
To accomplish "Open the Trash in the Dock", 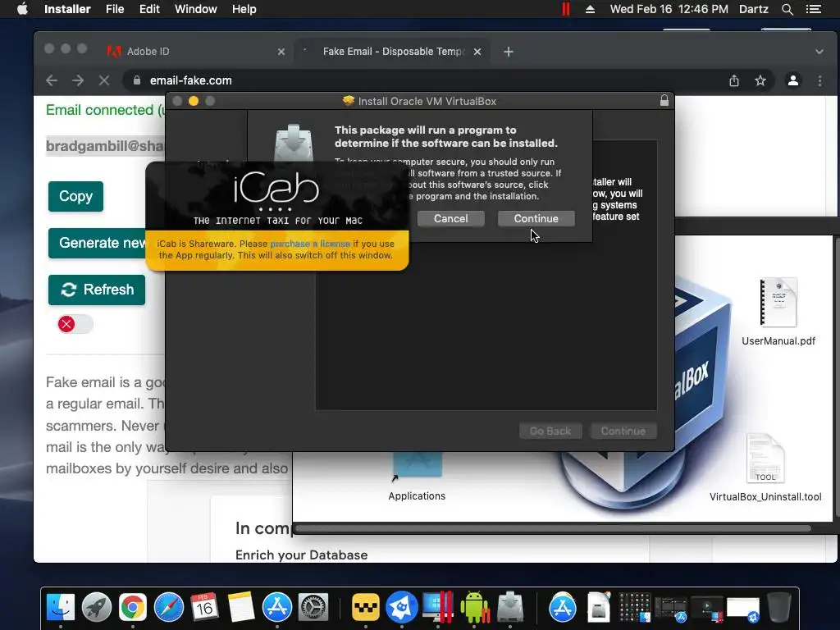I will point(779,608).
